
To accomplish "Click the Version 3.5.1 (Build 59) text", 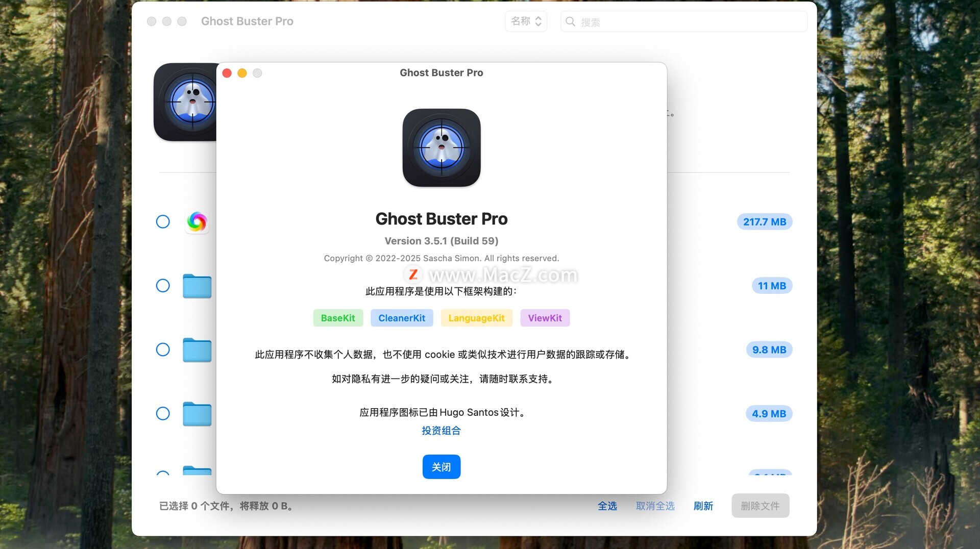I will [442, 241].
